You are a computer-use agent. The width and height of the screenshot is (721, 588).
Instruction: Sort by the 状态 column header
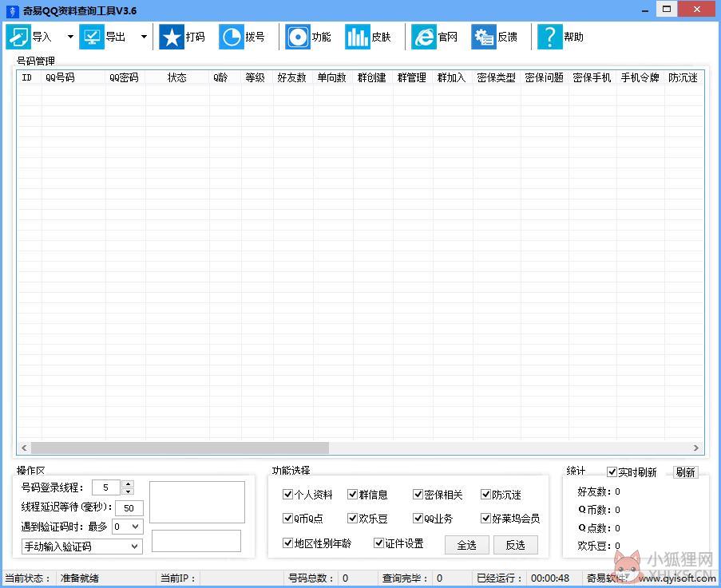(x=177, y=77)
